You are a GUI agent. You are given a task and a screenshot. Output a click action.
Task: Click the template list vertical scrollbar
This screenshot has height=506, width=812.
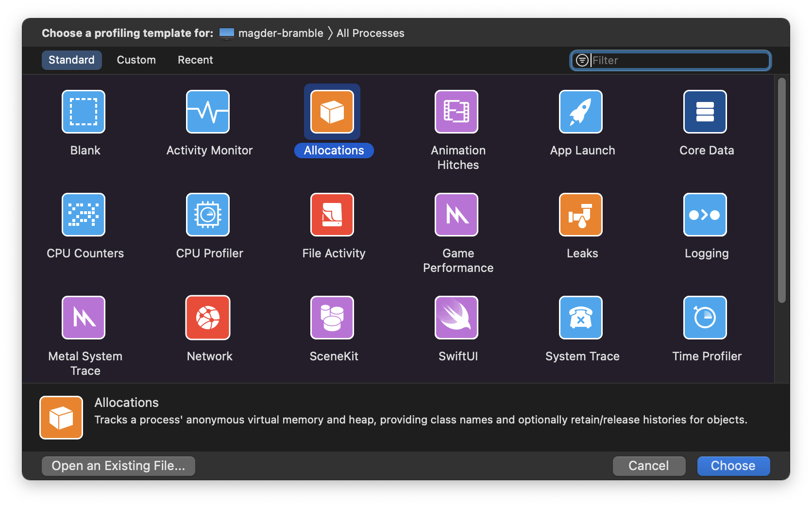[781, 190]
